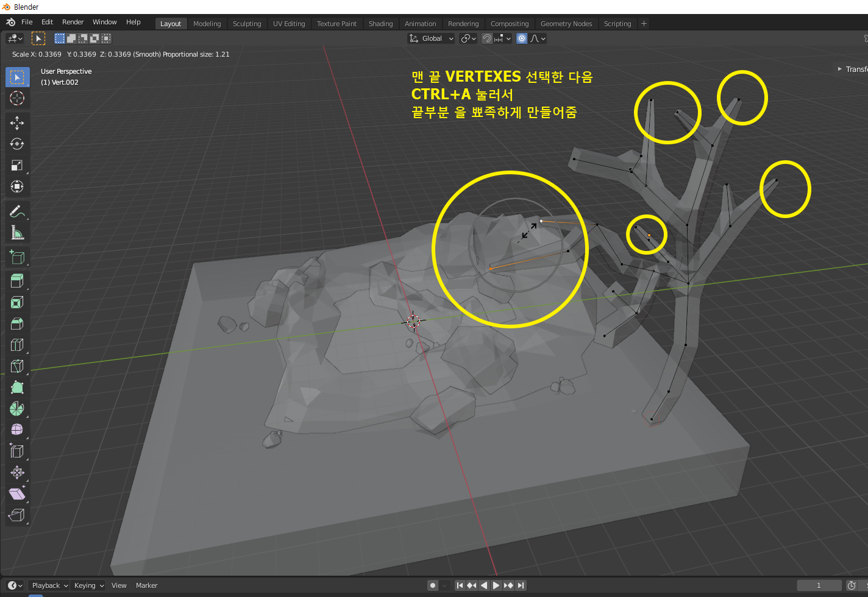The image size is (868, 597).
Task: Open the Window menu
Action: click(104, 22)
